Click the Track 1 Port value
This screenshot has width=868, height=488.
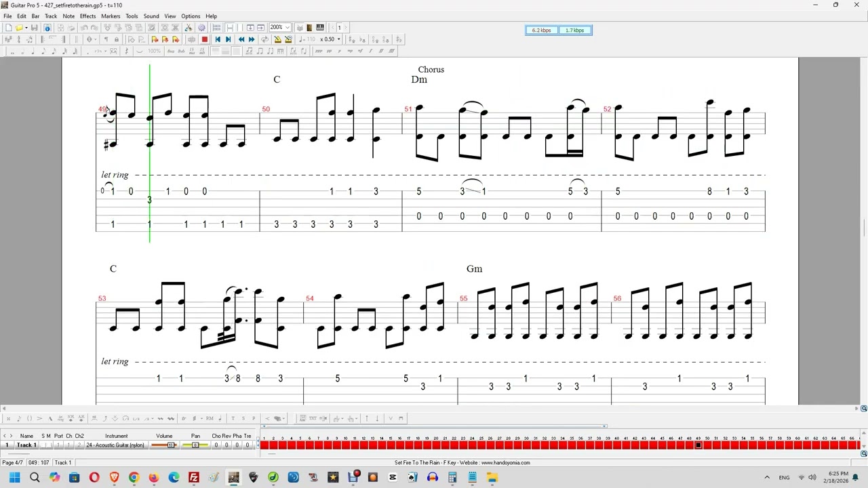[58, 445]
